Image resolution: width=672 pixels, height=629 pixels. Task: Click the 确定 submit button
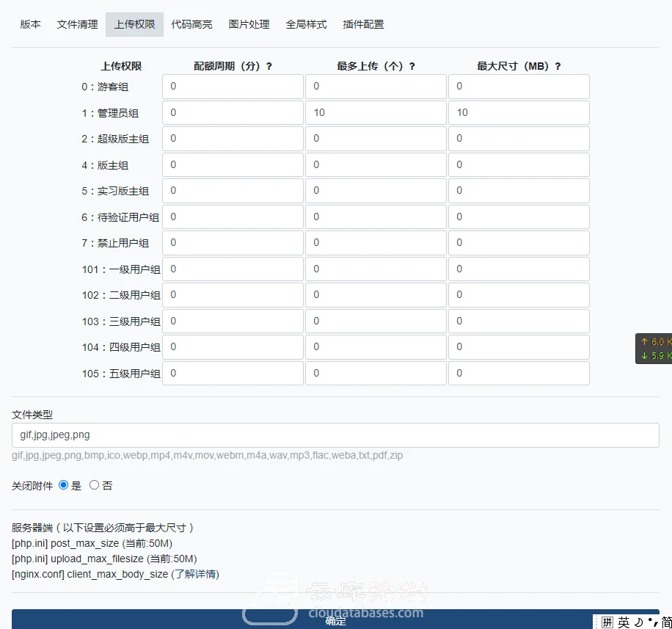[335, 619]
